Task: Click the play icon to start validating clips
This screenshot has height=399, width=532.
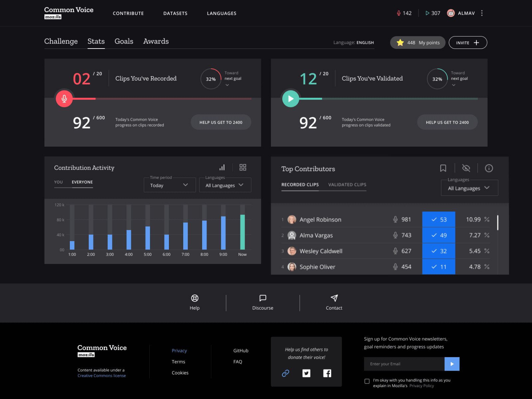Action: [291, 98]
